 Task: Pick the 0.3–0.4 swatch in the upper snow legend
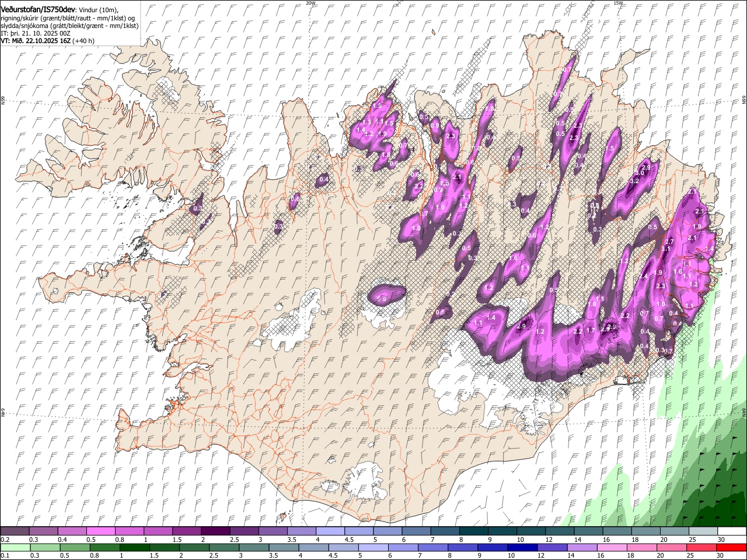coord(44,531)
